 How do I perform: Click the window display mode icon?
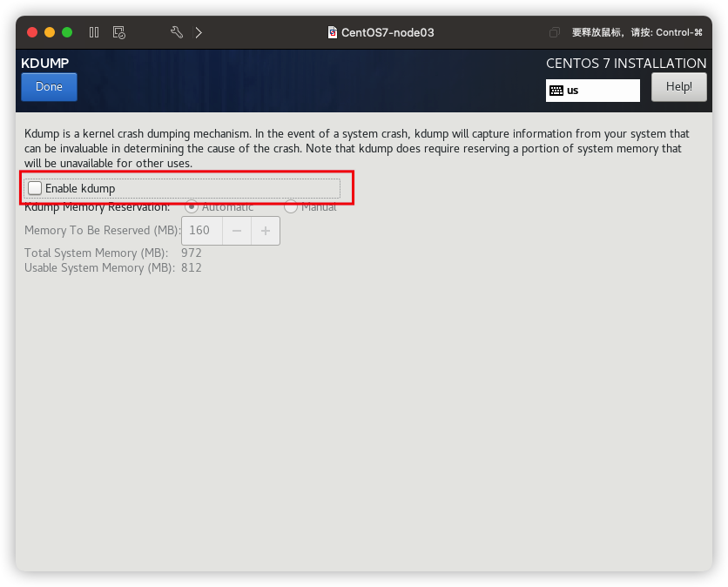point(555,32)
